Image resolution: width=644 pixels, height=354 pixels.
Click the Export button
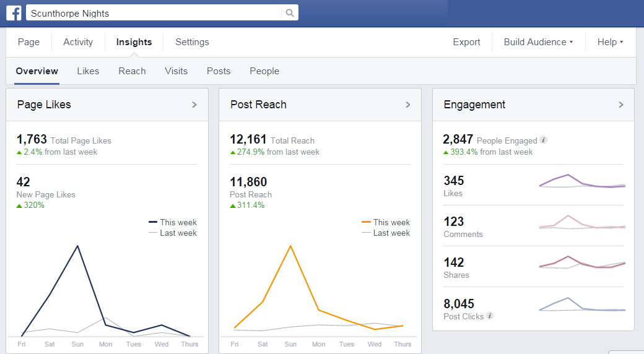point(466,42)
